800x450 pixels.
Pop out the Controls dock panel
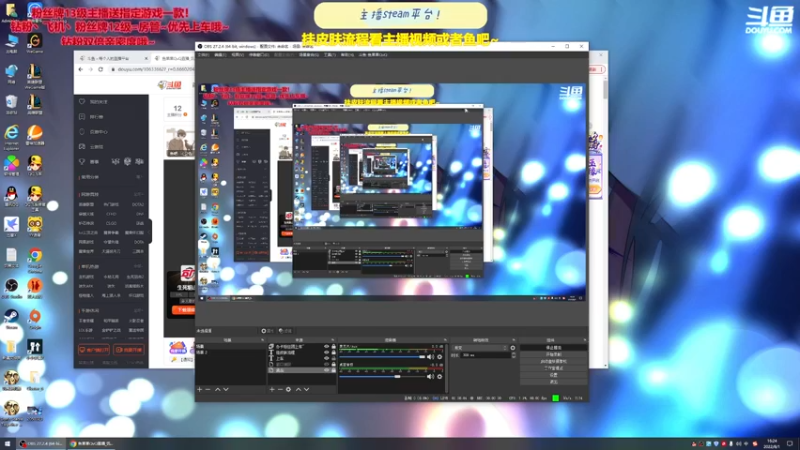[x=584, y=340]
